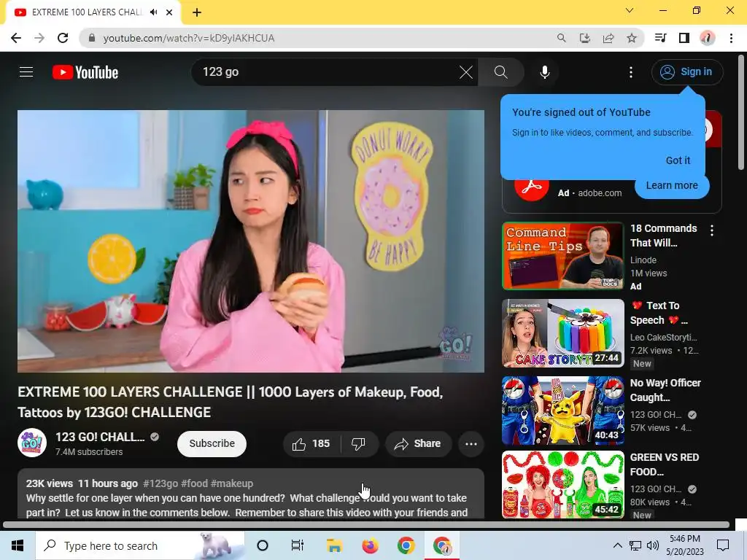Close the EXTREME 100 LAYERS tab
The height and width of the screenshot is (560, 747).
(169, 12)
